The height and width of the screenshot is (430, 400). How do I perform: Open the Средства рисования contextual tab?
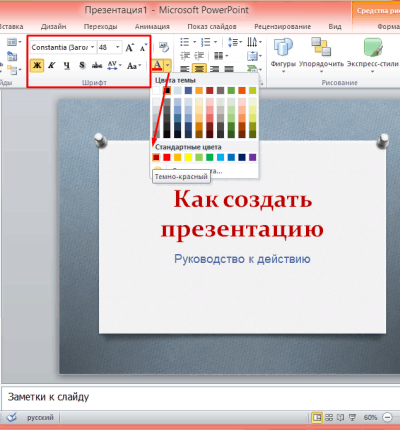coord(377,11)
